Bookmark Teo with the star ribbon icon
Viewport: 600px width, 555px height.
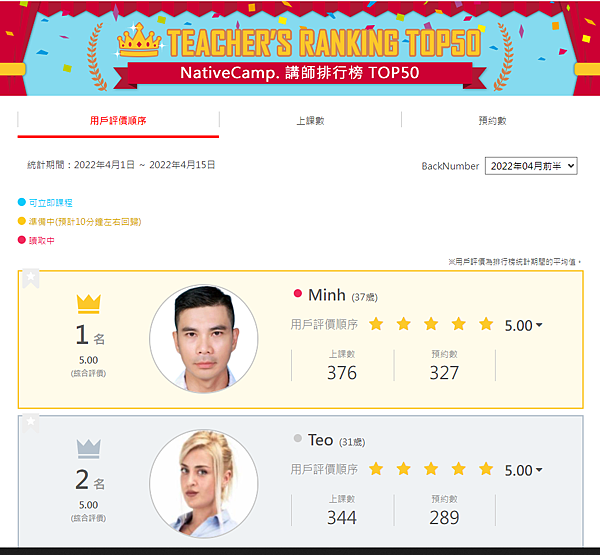click(x=31, y=423)
